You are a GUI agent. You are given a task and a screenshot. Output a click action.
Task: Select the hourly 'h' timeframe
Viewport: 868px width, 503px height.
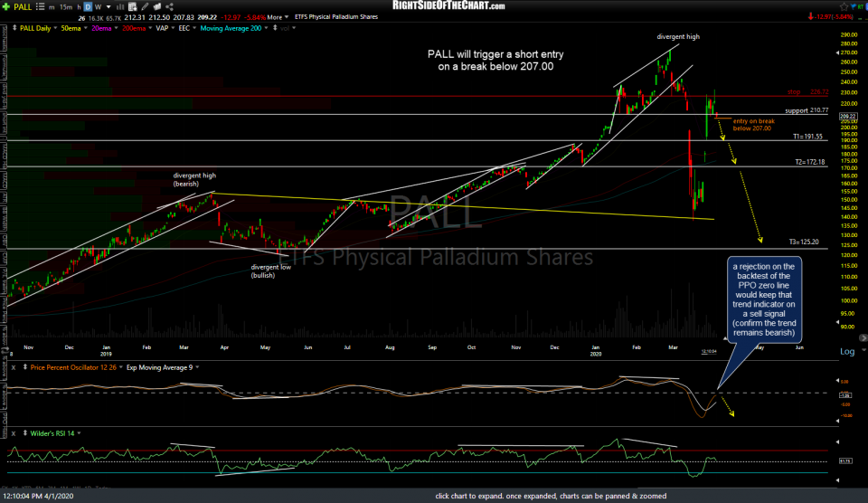click(x=79, y=7)
